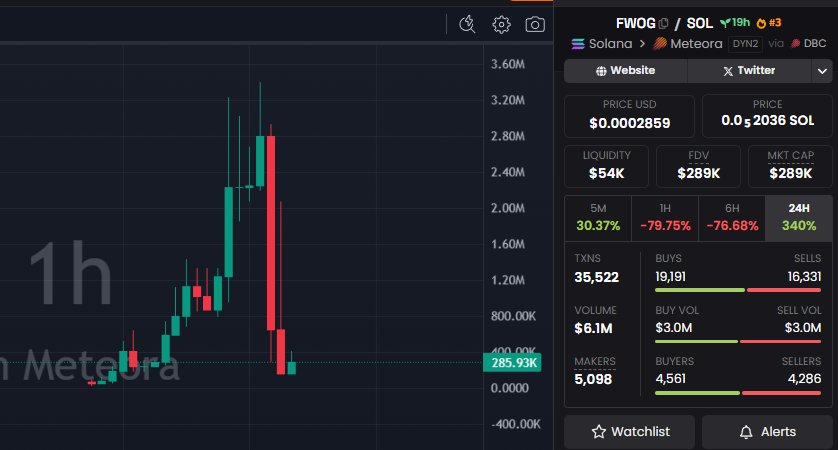Click the fire trending rank #3 badge
838x450 pixels.
pos(769,23)
